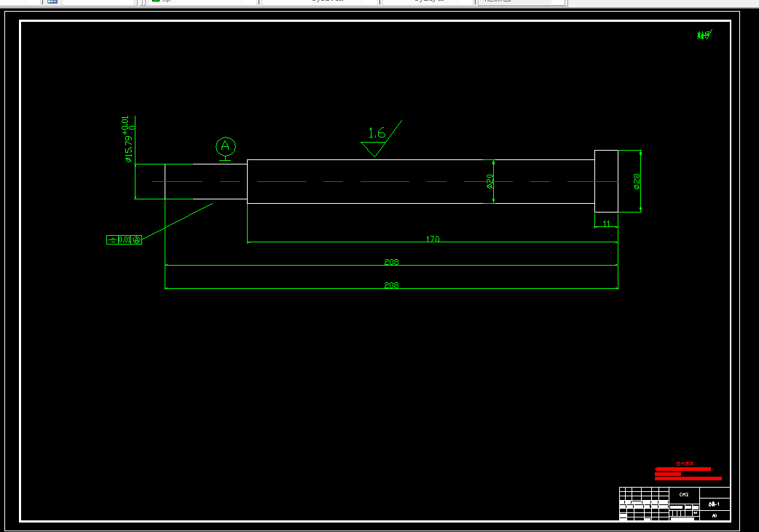Image resolution: width=759 pixels, height=532 pixels.
Task: Click the green annotation in drawing's top-right corner
Action: [704, 35]
